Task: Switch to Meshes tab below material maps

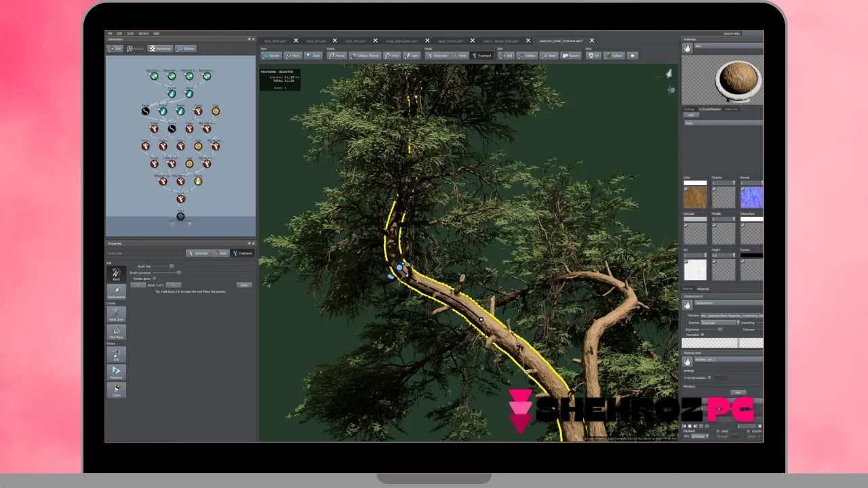Action: [687, 289]
